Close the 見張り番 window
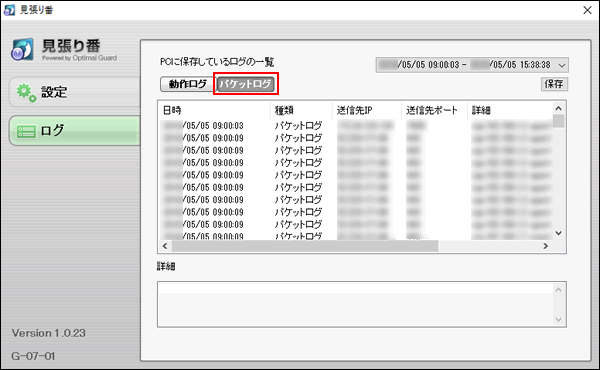 [x=587, y=10]
